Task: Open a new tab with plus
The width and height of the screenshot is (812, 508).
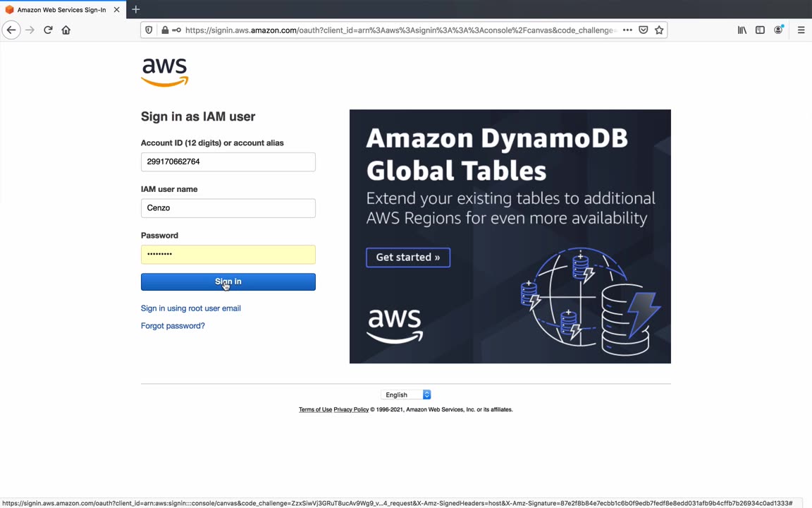Action: pyautogui.click(x=135, y=9)
